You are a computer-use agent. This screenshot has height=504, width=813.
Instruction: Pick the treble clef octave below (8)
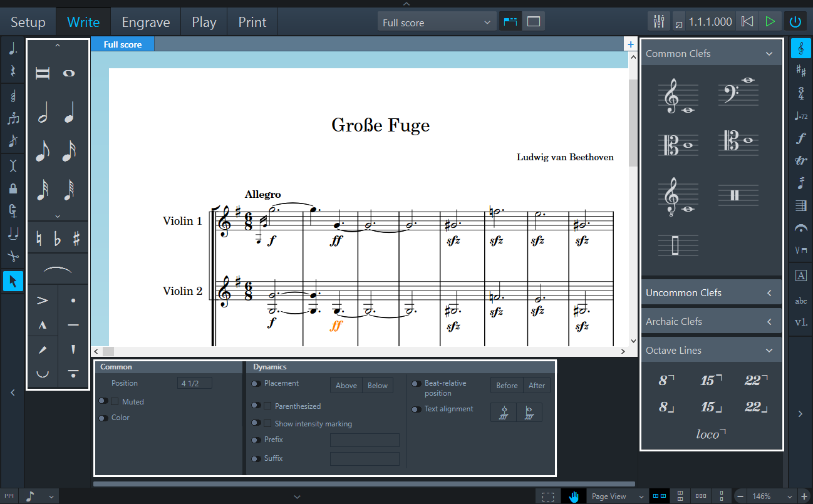pyautogui.click(x=678, y=198)
